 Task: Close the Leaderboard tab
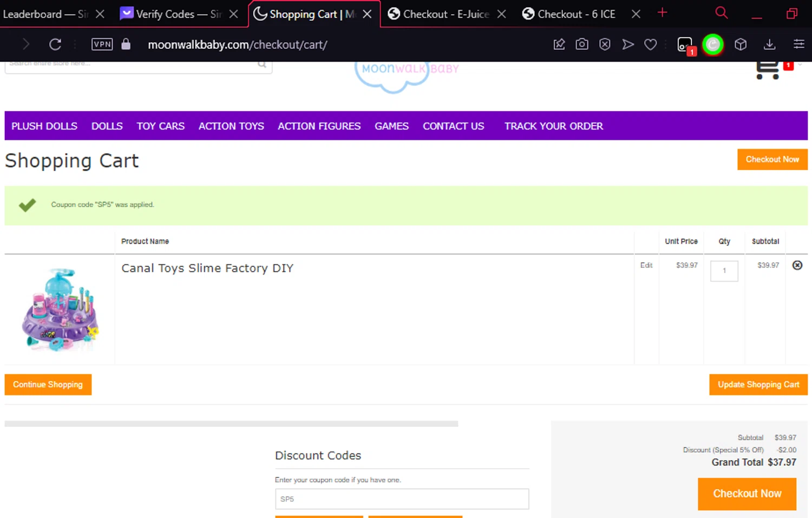[x=100, y=14]
